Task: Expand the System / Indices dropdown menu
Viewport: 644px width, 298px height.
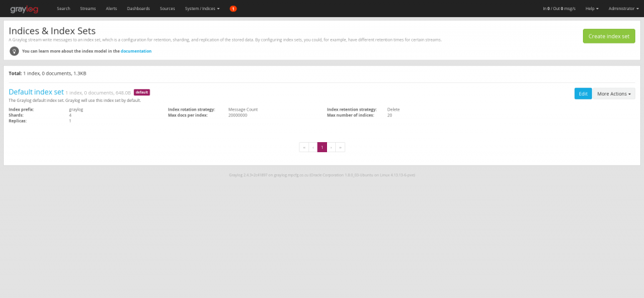Action: point(202,9)
